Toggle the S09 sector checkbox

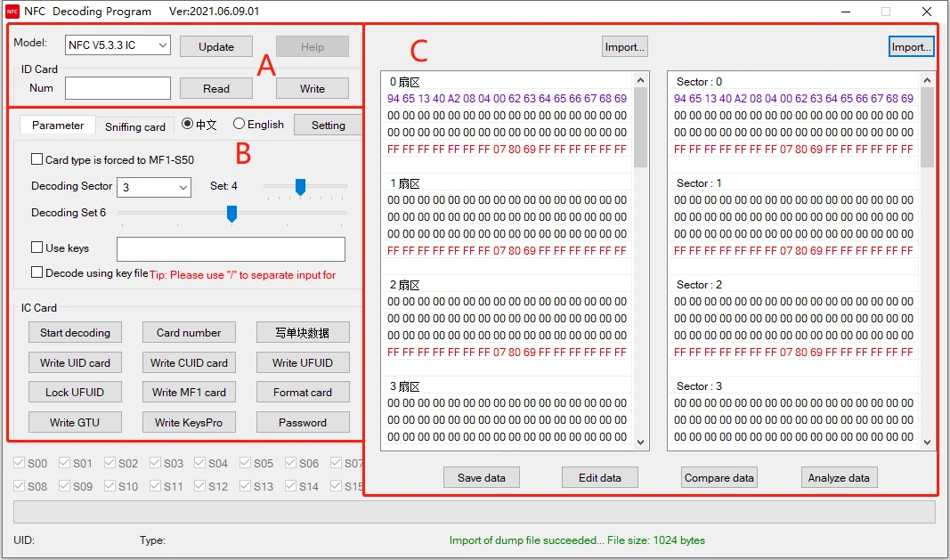64,486
